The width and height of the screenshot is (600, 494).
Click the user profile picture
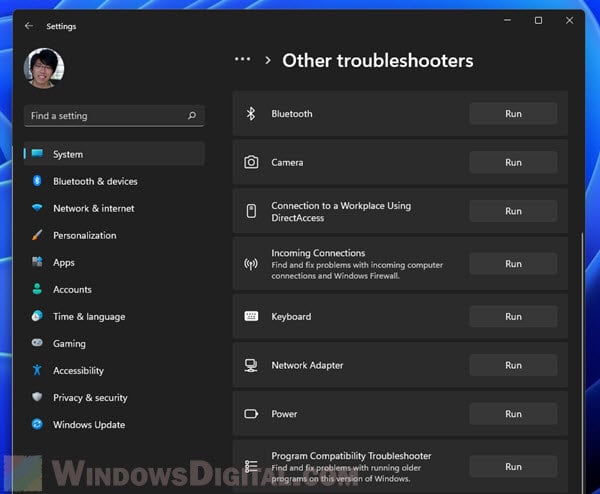click(44, 68)
